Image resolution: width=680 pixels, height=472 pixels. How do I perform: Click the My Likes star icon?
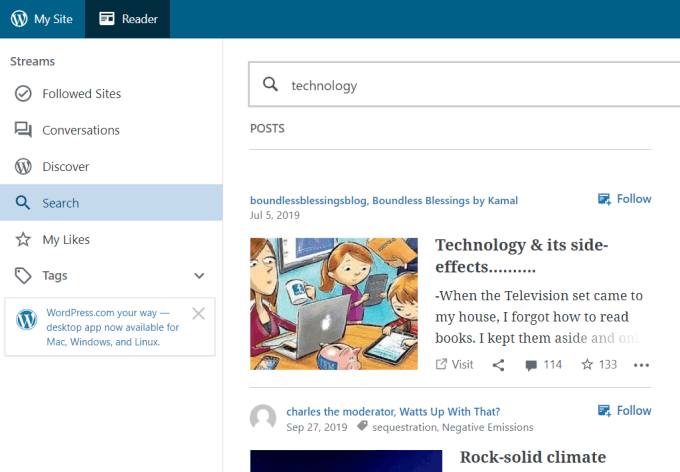point(23,239)
